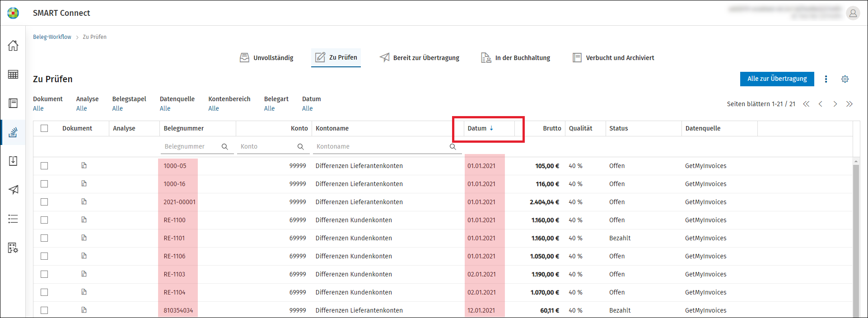Screen dimensions: 868x318
Task: Check the row RE-1100 checkbox
Action: coord(44,220)
